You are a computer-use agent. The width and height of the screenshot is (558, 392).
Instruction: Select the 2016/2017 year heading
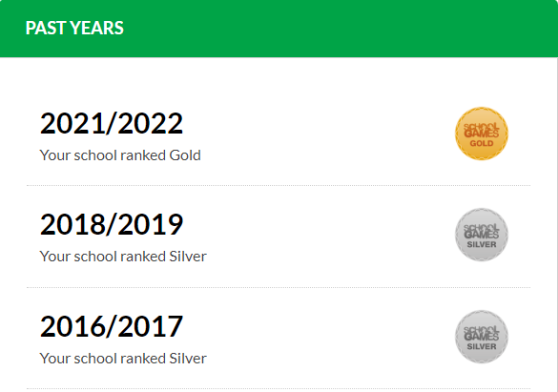(x=112, y=326)
